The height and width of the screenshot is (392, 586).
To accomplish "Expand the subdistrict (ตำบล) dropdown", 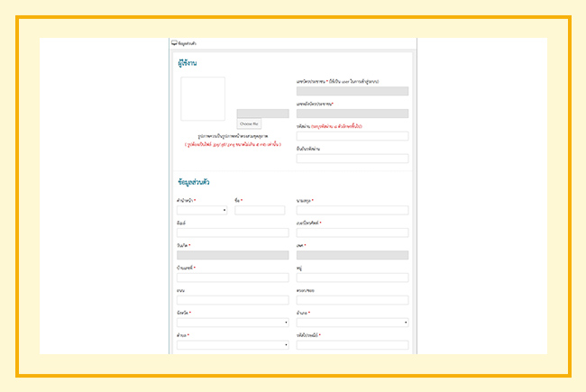I will (233, 344).
